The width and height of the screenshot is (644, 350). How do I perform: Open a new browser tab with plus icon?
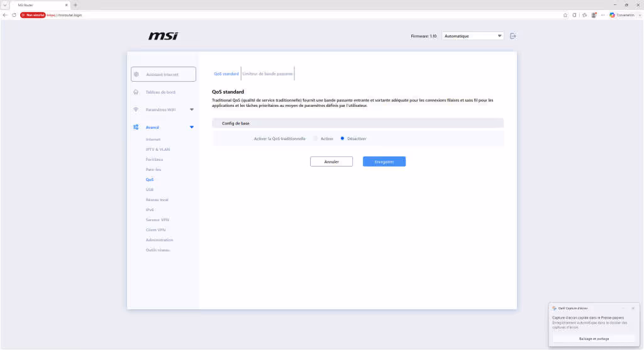pos(75,5)
